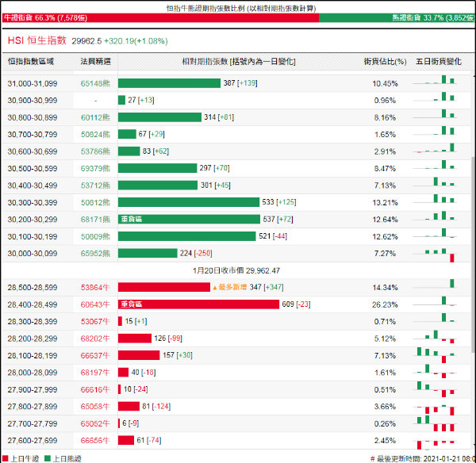Open bear warrant link 53786熊
The image size is (476, 463).
pyautogui.click(x=95, y=151)
